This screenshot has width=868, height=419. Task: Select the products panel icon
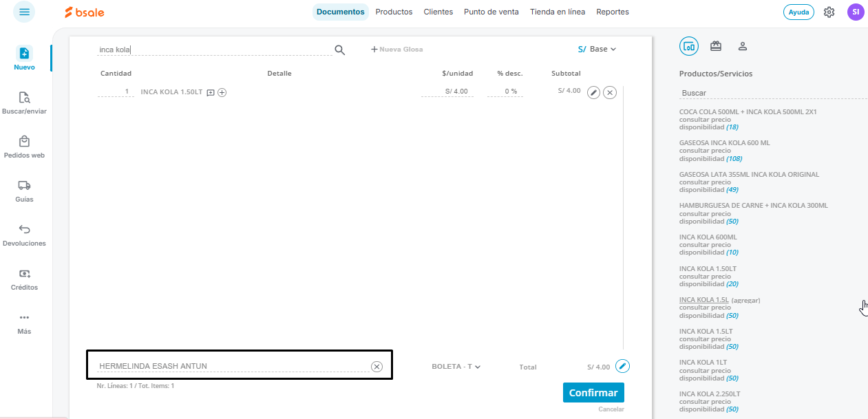tap(689, 46)
